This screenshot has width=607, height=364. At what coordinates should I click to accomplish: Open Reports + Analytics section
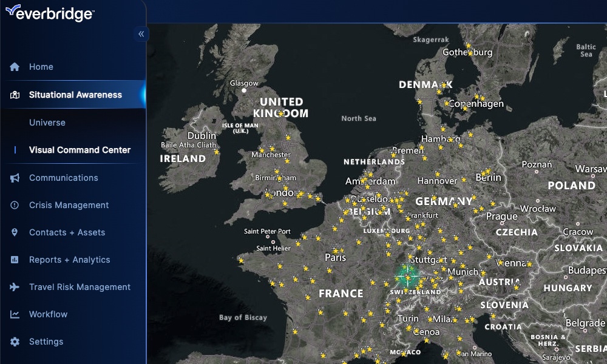pyautogui.click(x=70, y=260)
